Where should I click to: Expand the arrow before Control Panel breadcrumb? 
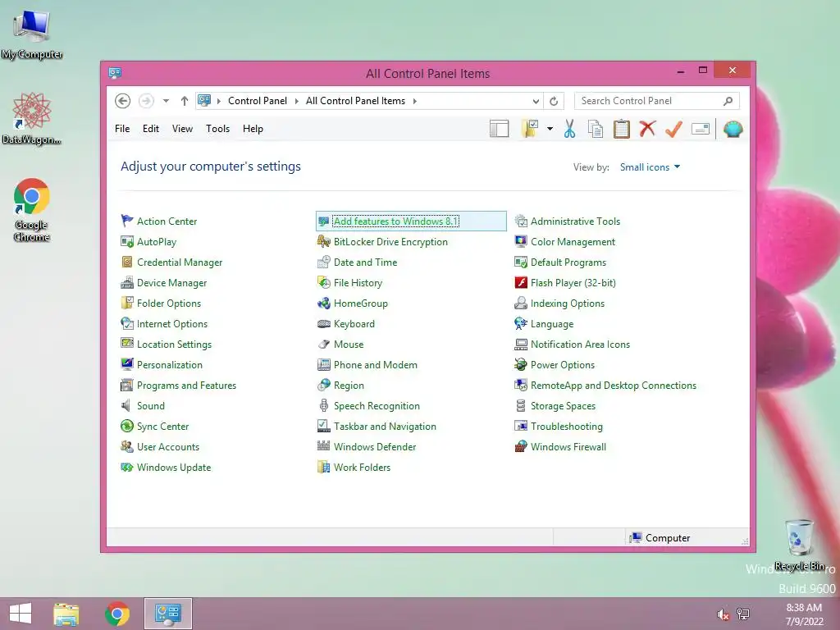point(218,101)
